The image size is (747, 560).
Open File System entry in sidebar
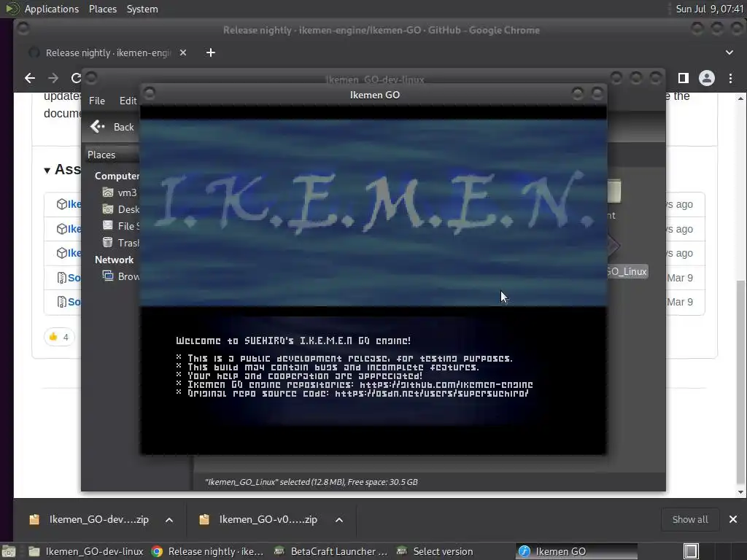(x=121, y=226)
